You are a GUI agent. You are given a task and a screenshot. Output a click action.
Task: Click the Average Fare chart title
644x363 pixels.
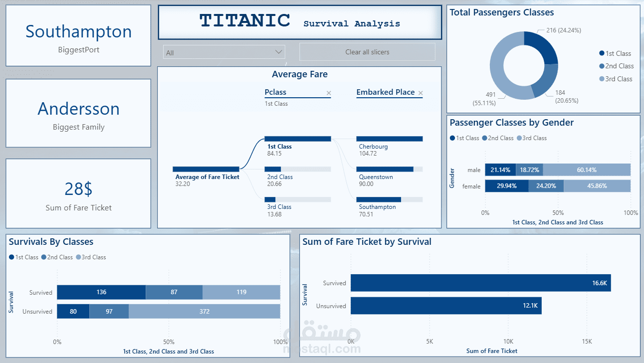300,74
